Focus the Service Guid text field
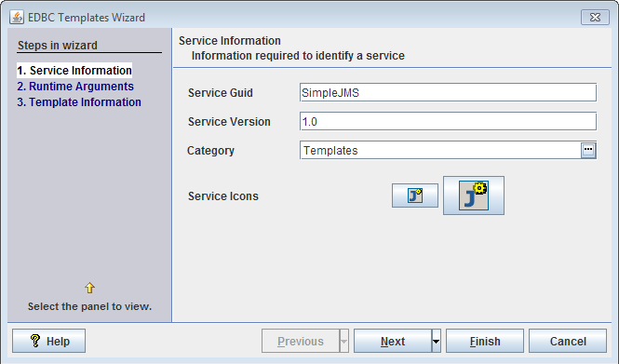Image resolution: width=619 pixels, height=364 pixels. click(x=448, y=92)
